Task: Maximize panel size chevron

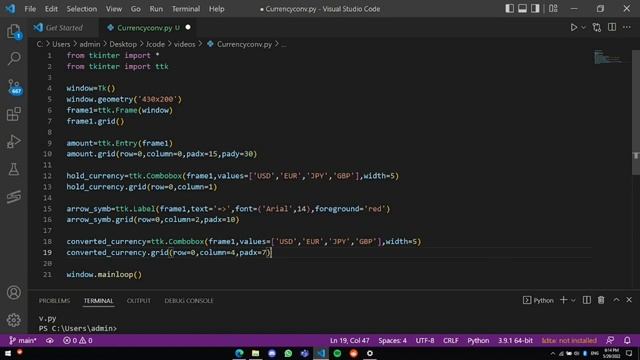Action: [x=616, y=300]
